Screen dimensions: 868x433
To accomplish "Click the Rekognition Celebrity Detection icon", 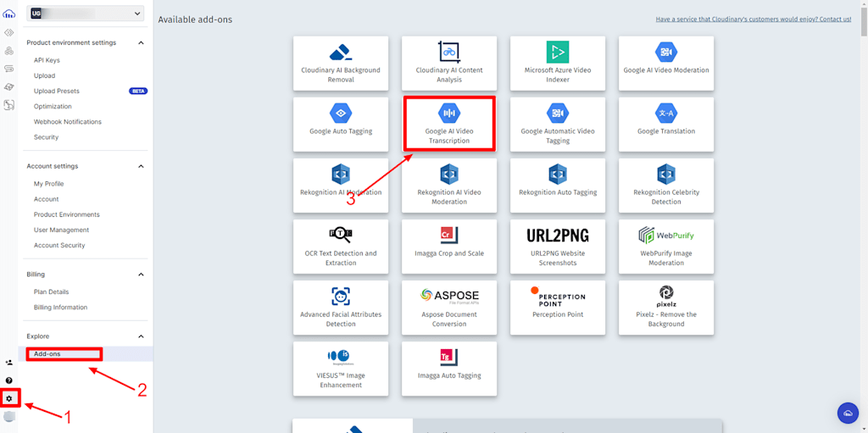I will pyautogui.click(x=666, y=174).
